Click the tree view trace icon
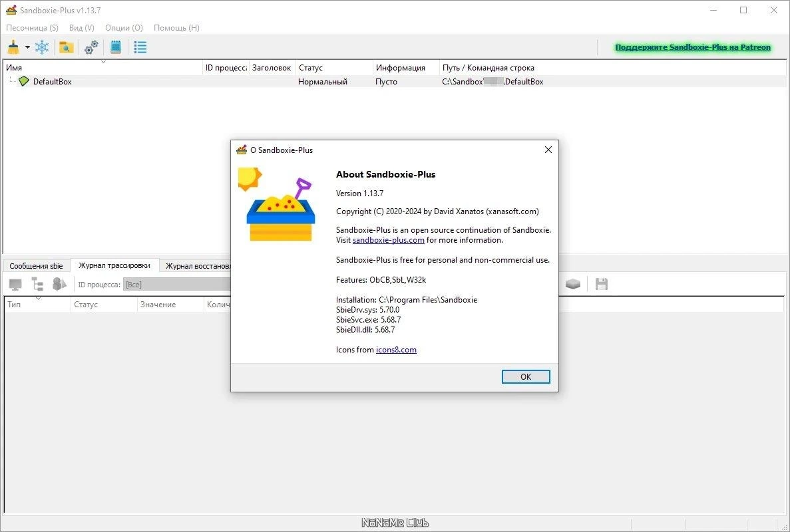 [x=37, y=285]
